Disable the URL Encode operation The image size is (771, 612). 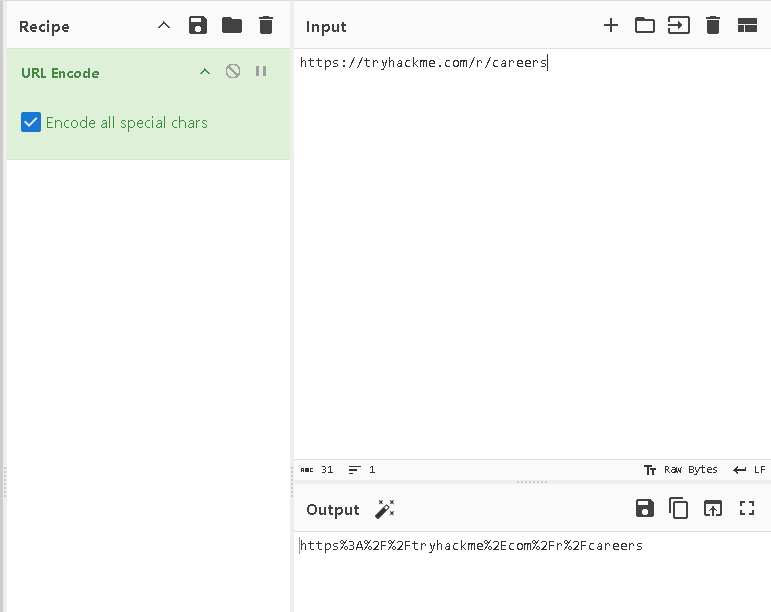coord(233,71)
